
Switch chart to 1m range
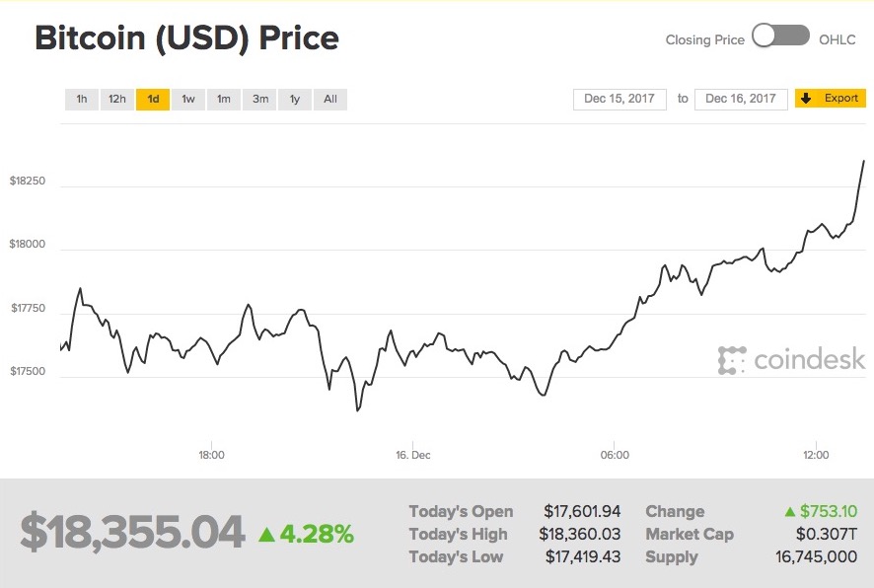224,99
